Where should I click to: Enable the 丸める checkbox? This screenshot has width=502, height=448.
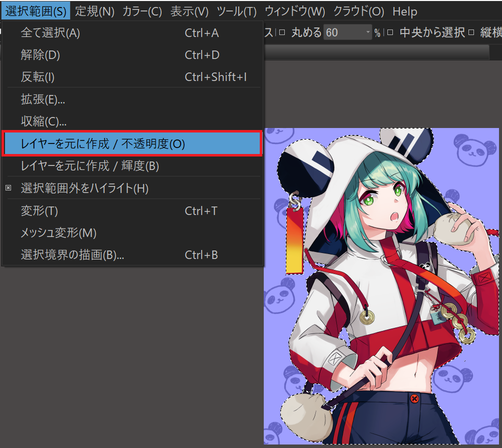282,33
